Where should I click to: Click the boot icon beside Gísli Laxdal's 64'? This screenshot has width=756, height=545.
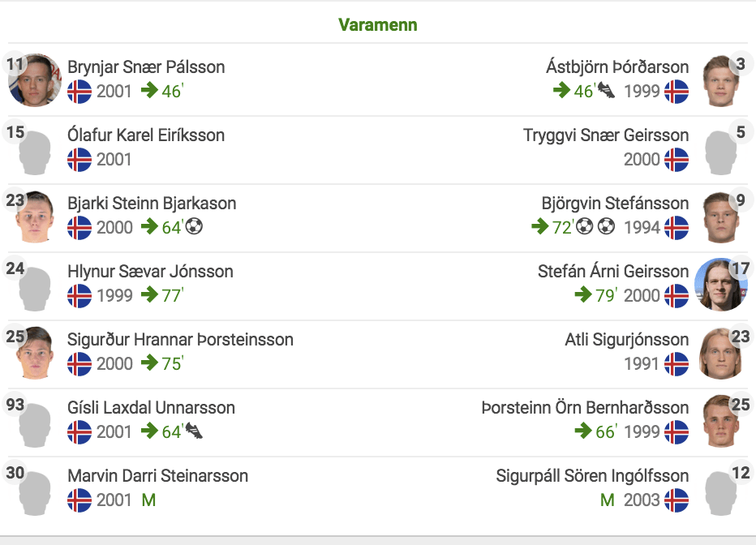[x=195, y=431]
